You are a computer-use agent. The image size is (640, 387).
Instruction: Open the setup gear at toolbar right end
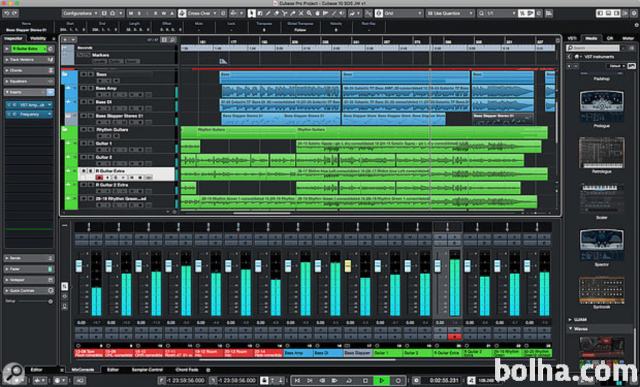coord(634,13)
